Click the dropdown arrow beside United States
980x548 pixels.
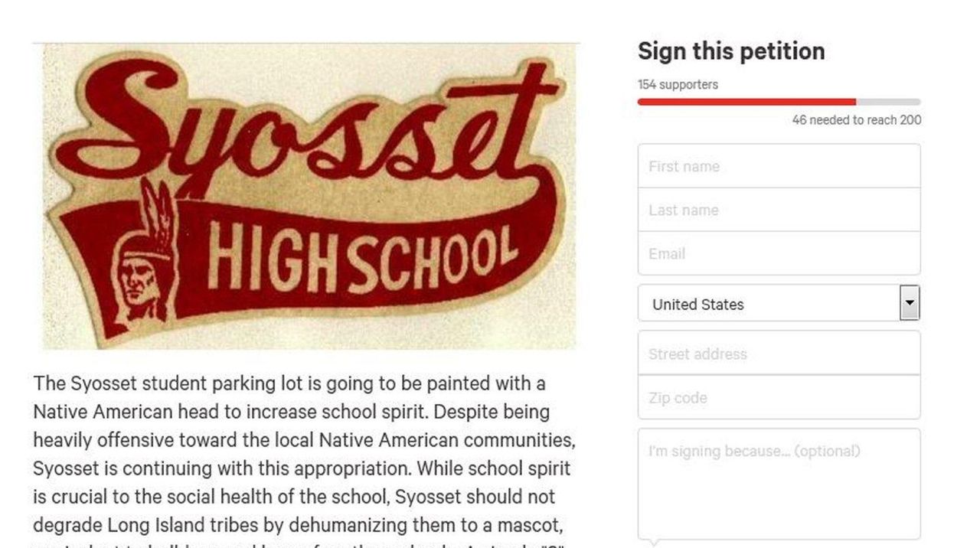(x=909, y=304)
